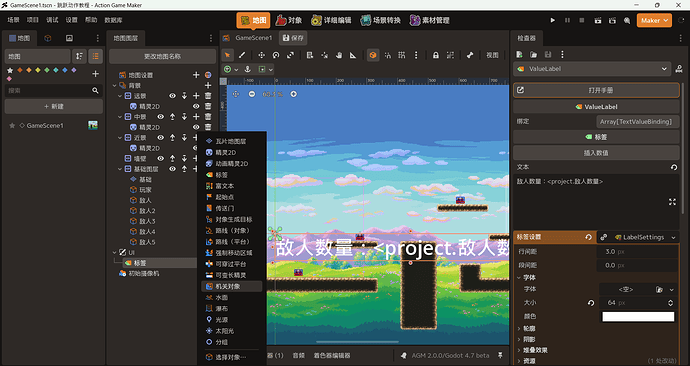
Task: Select the ruler measuring tool
Action: [353, 55]
